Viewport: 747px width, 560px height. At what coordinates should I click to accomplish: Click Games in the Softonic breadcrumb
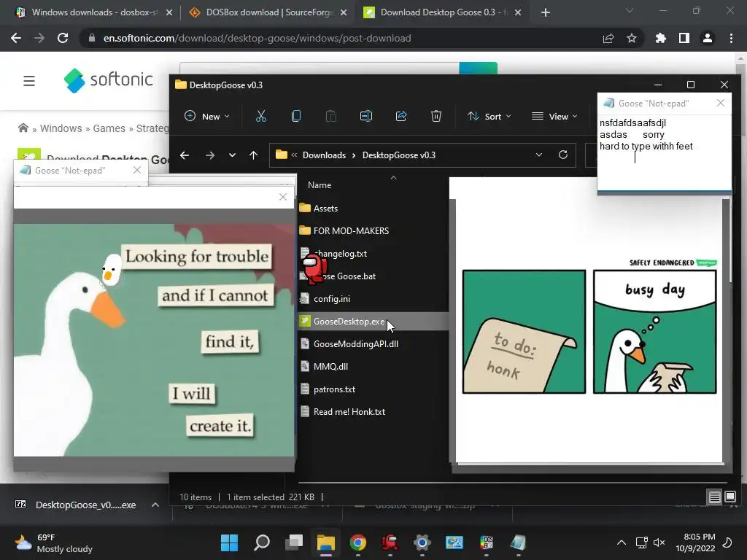(109, 128)
